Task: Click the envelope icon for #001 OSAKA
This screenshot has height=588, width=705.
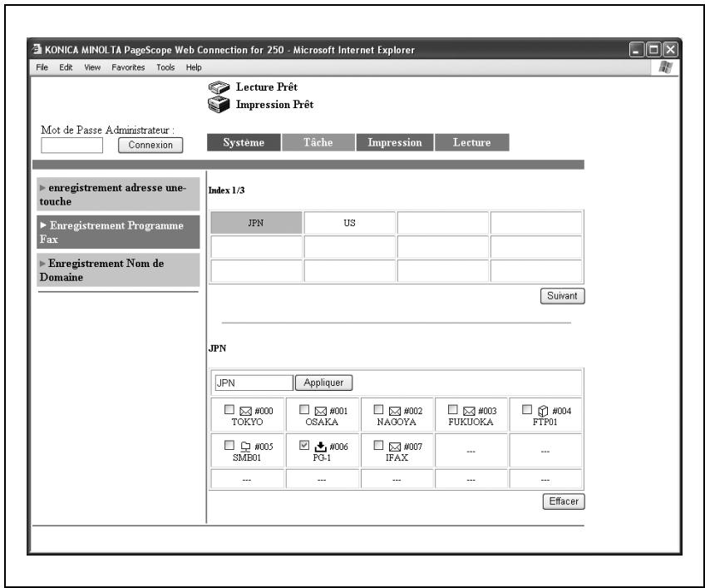Action: click(321, 411)
